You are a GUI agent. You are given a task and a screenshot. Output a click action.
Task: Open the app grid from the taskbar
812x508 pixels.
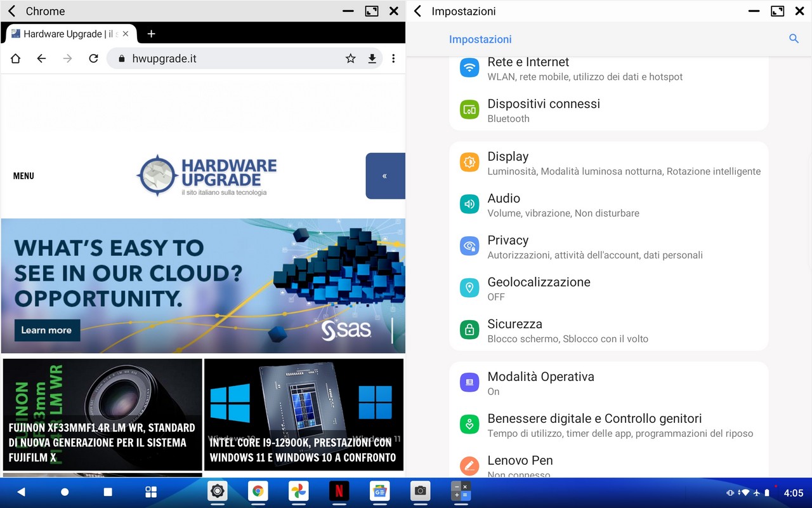click(151, 492)
